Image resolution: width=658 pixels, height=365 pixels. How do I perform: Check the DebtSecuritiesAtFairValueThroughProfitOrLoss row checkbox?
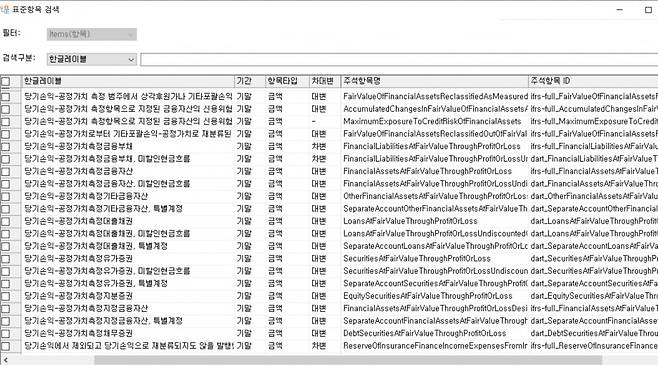click(x=5, y=334)
